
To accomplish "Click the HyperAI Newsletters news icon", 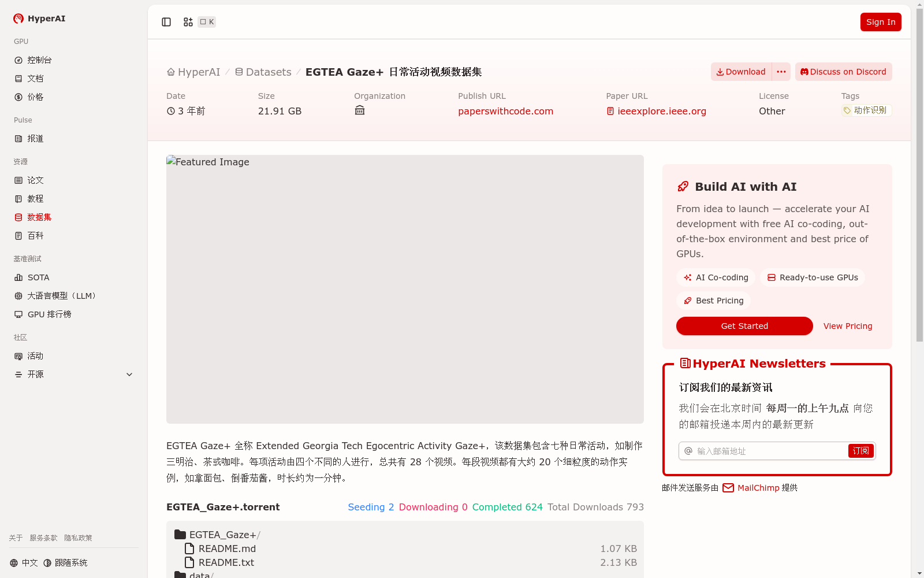I will [685, 363].
